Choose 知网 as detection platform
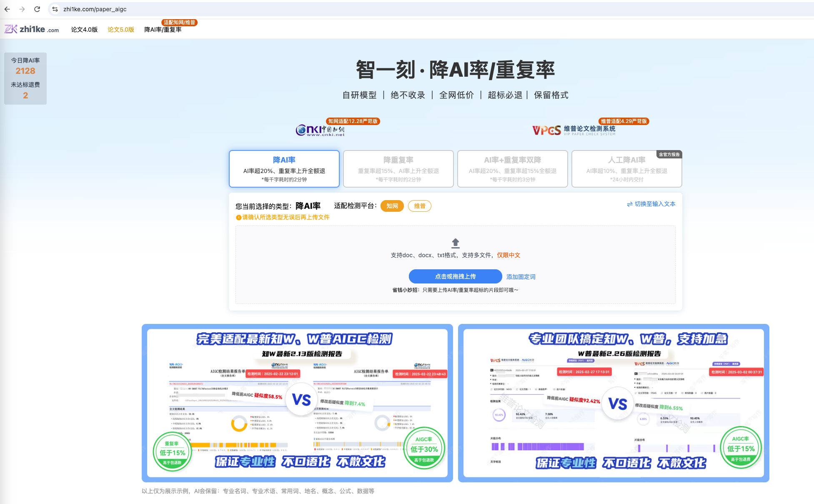 (392, 206)
